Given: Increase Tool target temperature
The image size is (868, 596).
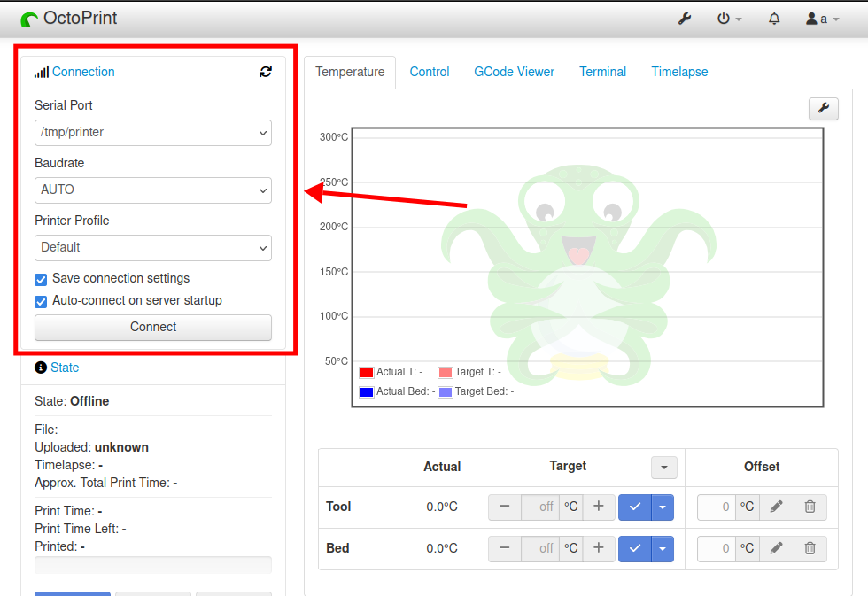Looking at the screenshot, I should pos(599,507).
